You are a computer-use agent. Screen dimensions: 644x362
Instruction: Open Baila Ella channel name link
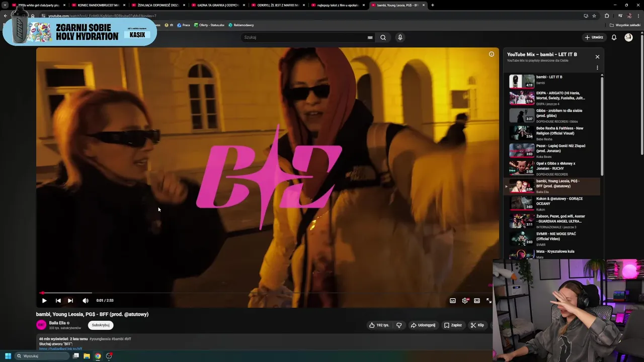click(57, 323)
